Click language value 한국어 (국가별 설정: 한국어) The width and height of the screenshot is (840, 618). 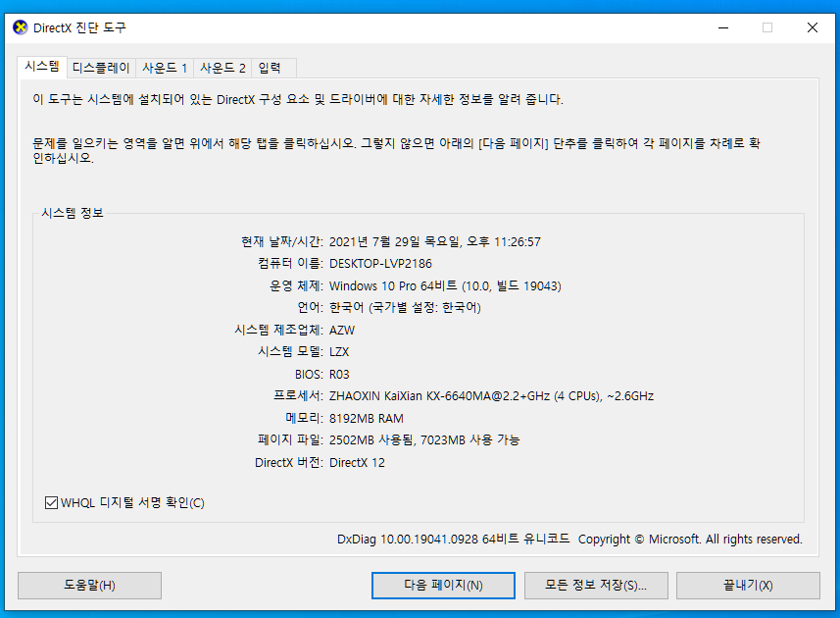[405, 308]
